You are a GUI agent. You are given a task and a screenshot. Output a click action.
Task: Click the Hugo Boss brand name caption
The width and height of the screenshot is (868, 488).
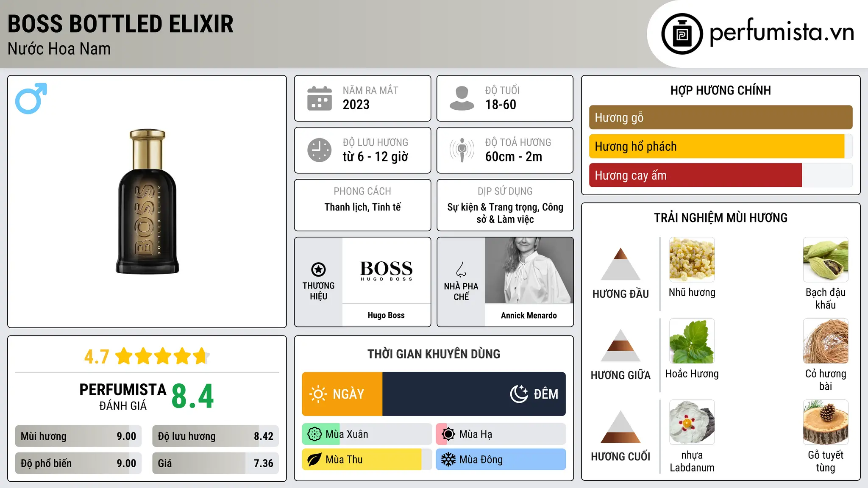click(386, 315)
